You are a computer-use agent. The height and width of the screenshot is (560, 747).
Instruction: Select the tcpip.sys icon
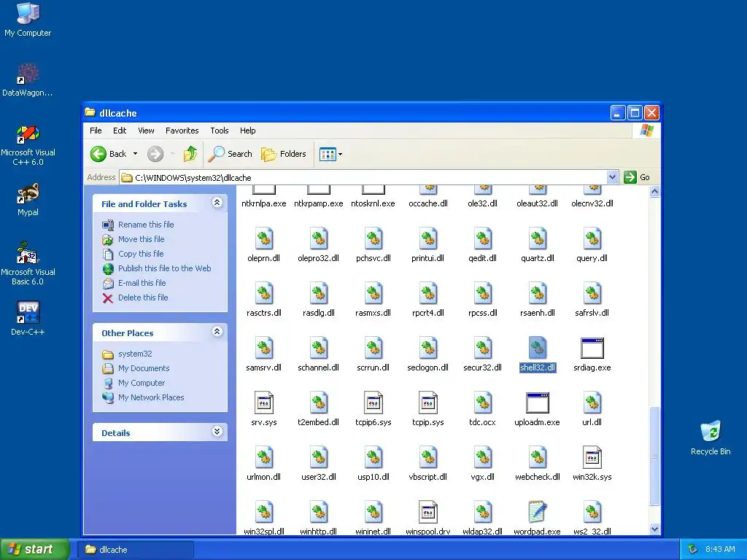(427, 402)
